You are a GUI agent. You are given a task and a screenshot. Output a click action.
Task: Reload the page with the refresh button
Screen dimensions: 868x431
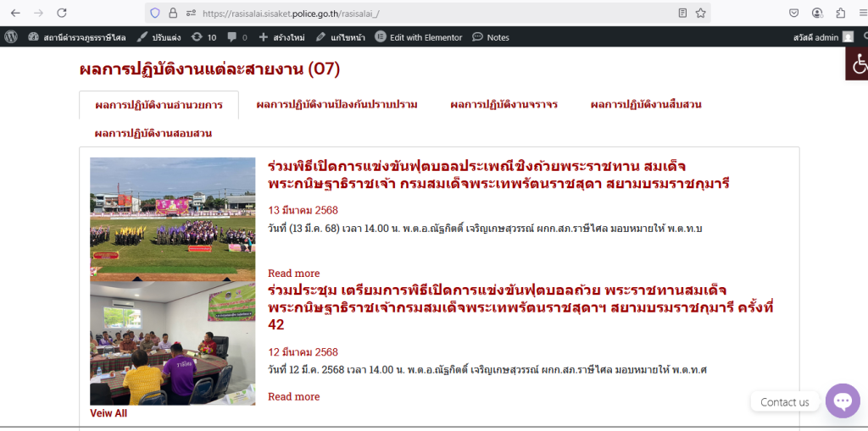point(62,13)
